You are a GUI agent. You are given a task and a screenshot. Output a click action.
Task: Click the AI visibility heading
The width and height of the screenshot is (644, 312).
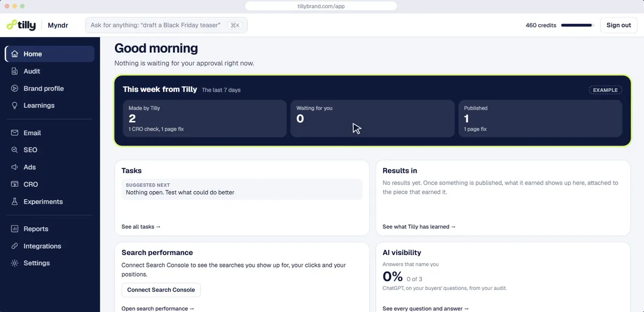402,252
